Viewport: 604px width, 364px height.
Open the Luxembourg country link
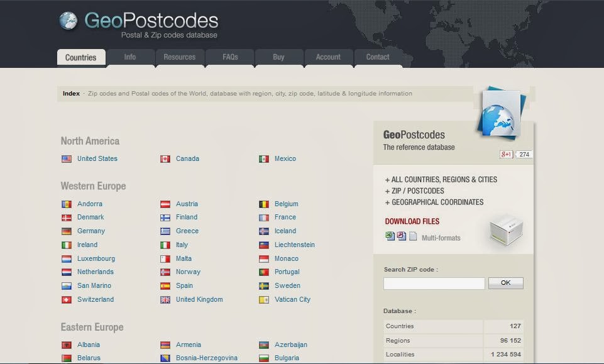[96, 259]
